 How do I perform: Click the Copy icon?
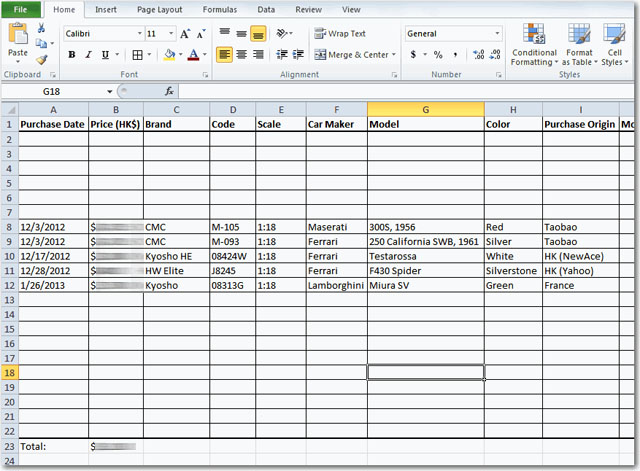[41, 43]
